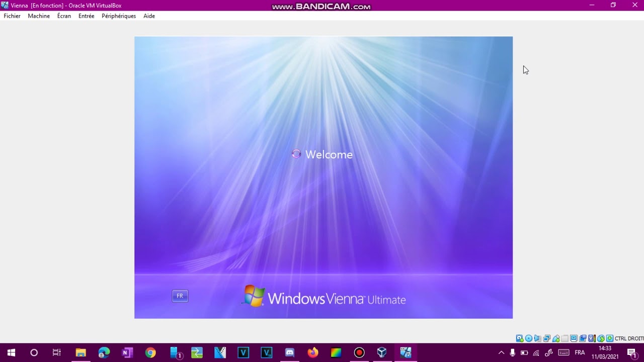Screen dimensions: 644x362
Task: Launch Microsoft Edge from the taskbar
Action: tap(104, 352)
